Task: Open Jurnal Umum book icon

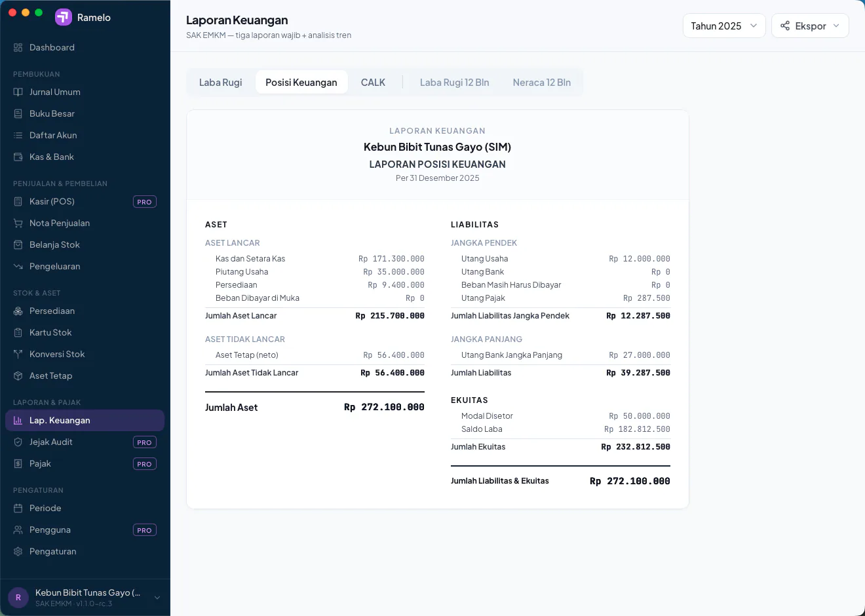Action: point(18,92)
